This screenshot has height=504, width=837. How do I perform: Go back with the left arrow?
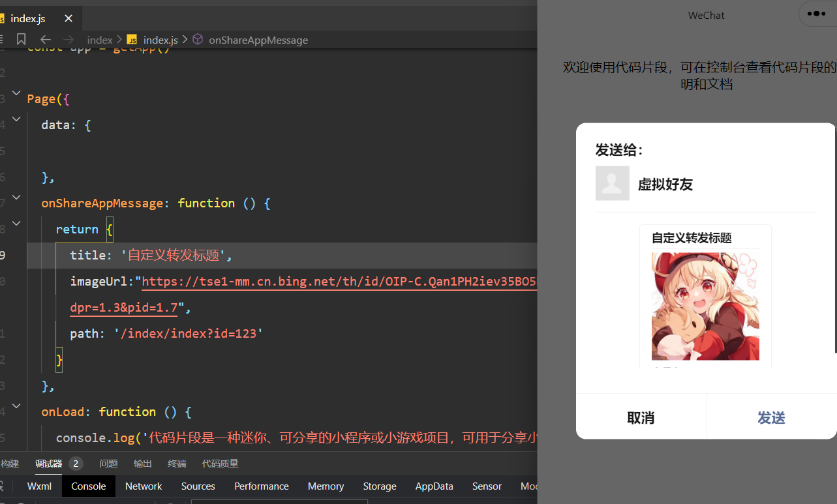point(45,40)
